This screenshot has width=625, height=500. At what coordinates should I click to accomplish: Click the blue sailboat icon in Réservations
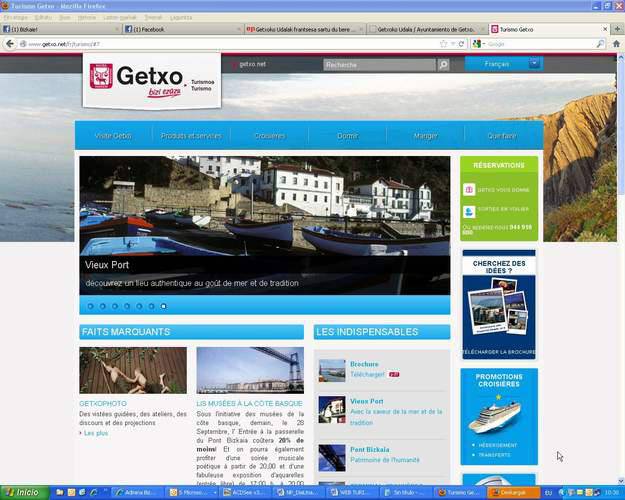coord(469,211)
